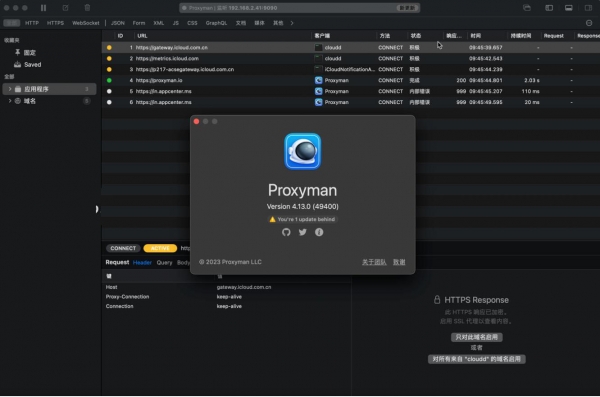Viewport: 600px width, 397px height.
Task: Click the CONNECT method badge
Action: (x=123, y=248)
